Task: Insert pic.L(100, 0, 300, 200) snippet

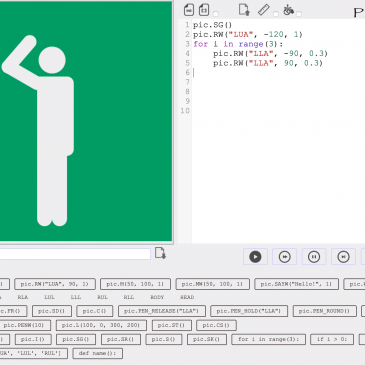Action: click(x=101, y=325)
